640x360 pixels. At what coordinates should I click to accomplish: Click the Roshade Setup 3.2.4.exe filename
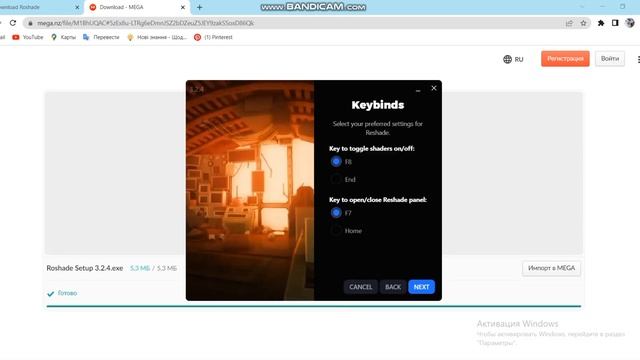tap(84, 268)
